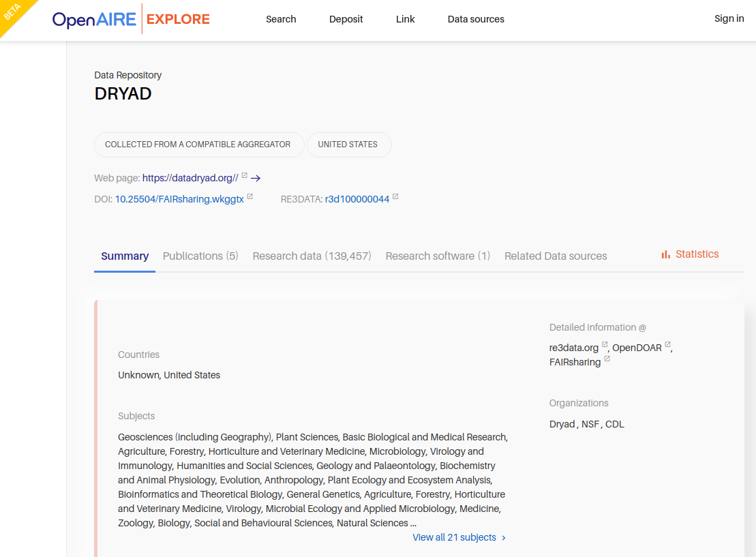Open the datadryad.org web page link
756x557 pixels.
tap(190, 178)
